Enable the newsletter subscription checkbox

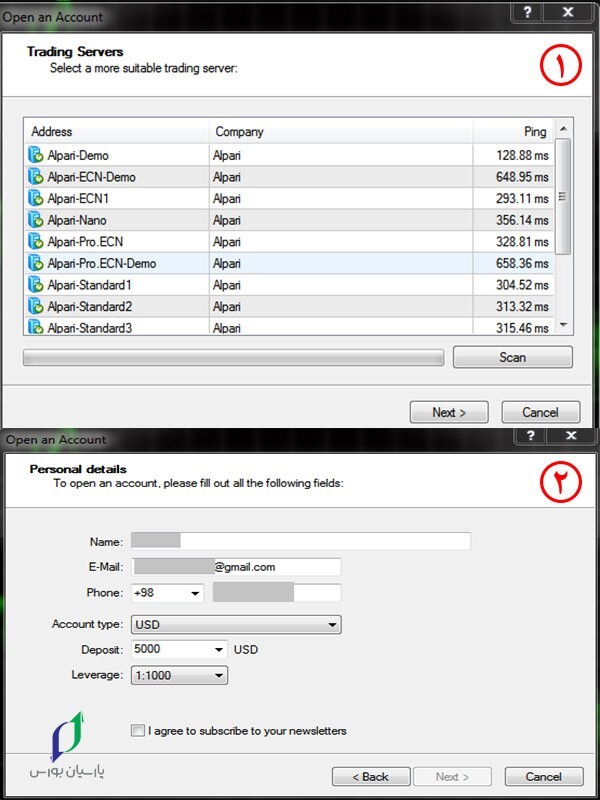pos(138,731)
